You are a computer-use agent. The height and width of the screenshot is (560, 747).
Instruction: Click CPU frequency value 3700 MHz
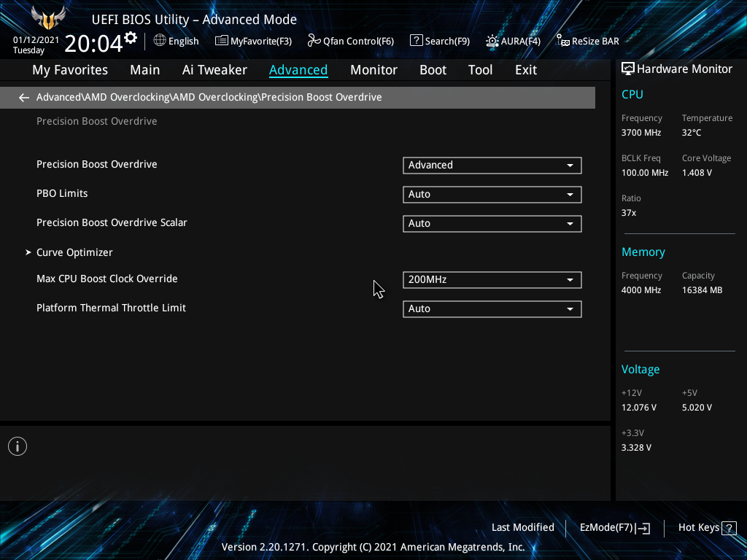pyautogui.click(x=640, y=133)
